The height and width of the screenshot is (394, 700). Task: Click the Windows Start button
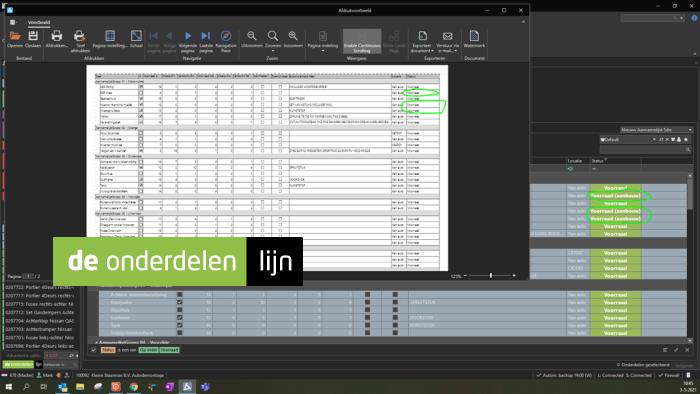(8, 387)
